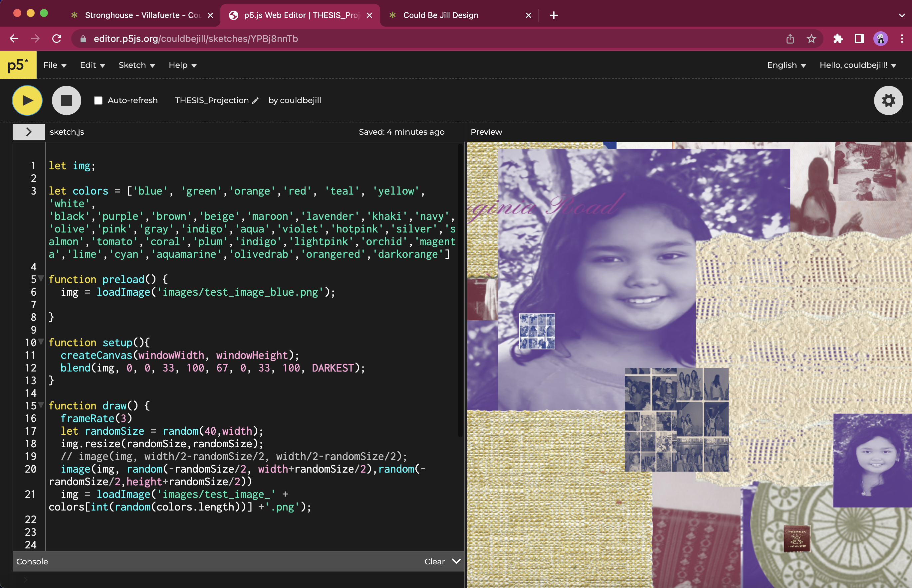Screen dimensions: 912x588
Task: Expand the sidebar file list chevron
Action: [29, 132]
